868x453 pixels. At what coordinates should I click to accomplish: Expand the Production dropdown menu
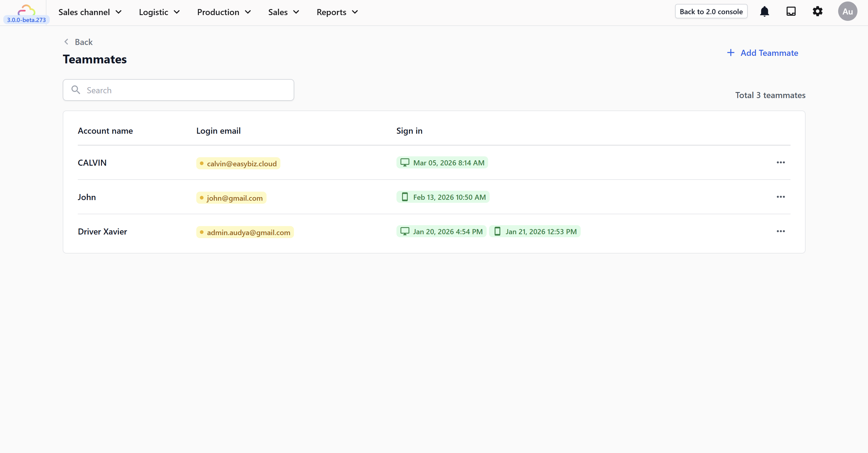coord(224,12)
